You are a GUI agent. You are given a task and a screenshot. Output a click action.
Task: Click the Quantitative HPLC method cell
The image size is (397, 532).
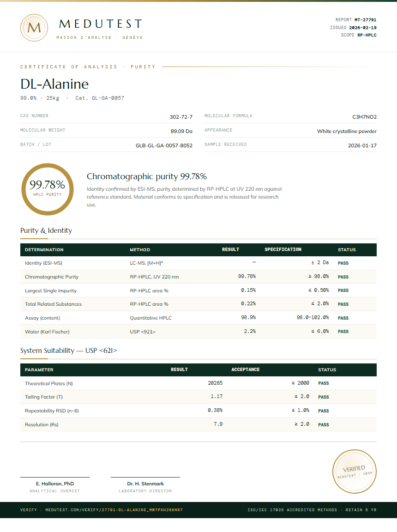tap(151, 318)
